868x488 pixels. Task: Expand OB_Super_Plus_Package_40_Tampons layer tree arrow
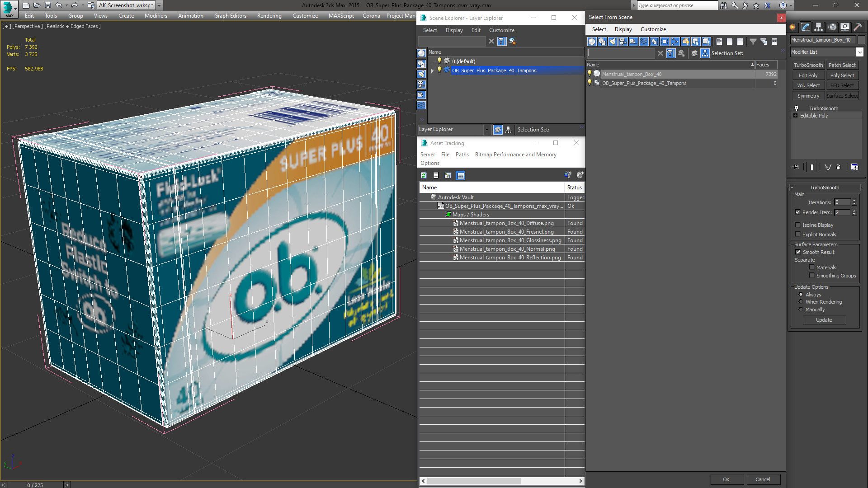(432, 70)
